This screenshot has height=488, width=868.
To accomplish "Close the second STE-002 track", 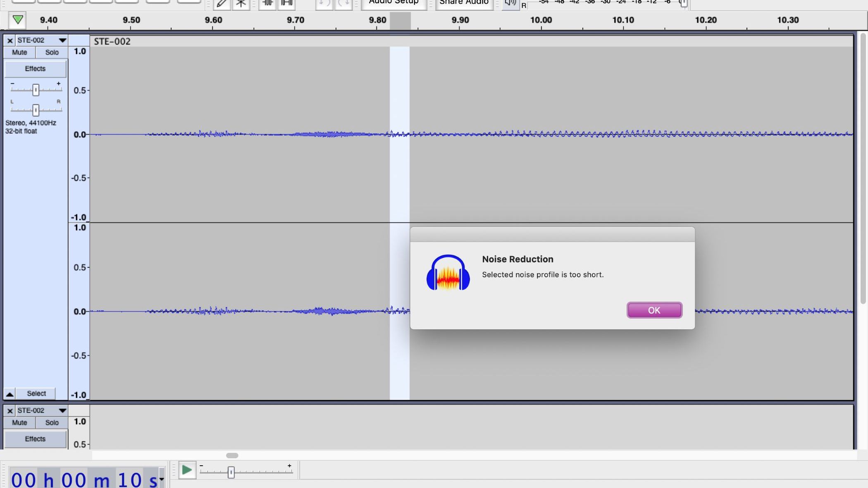I will point(10,411).
